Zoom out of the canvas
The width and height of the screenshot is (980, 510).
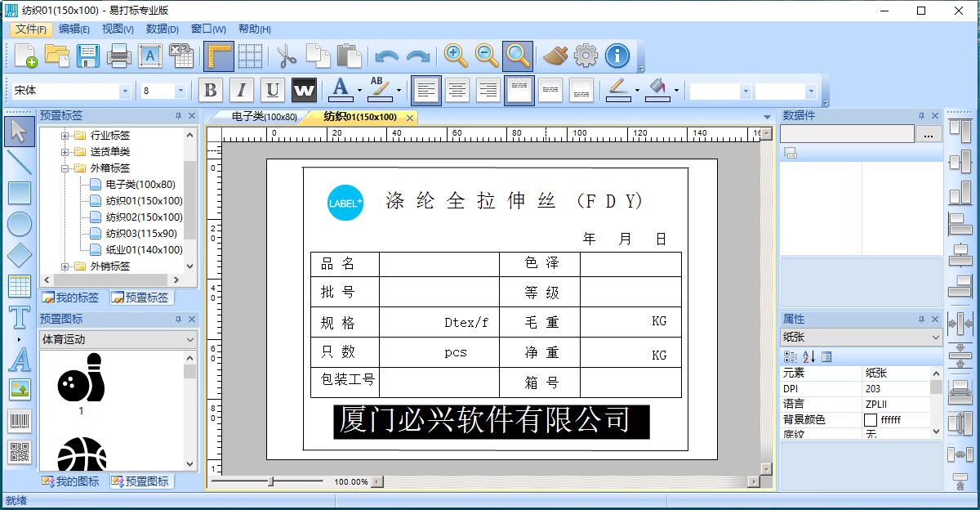coord(487,56)
